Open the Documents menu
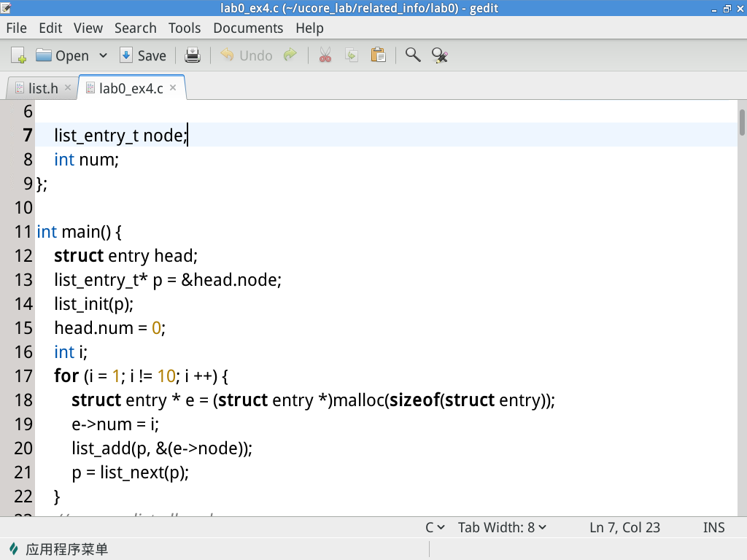747x560 pixels. click(248, 28)
